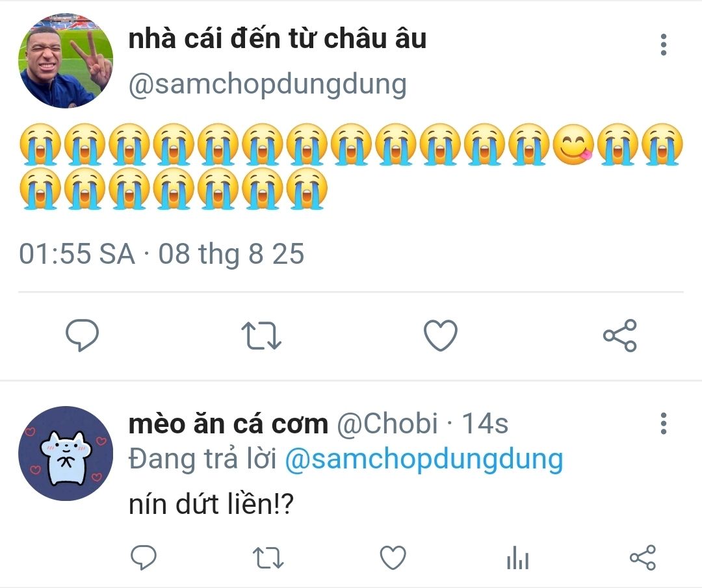Click the blue @samchopdungdung mention link
The image size is (702, 588).
pyautogui.click(x=424, y=459)
